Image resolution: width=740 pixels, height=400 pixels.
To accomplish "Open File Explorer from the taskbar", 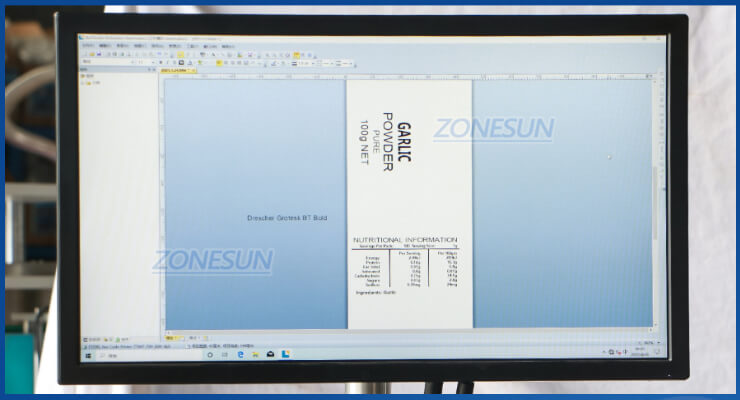I will (x=254, y=354).
